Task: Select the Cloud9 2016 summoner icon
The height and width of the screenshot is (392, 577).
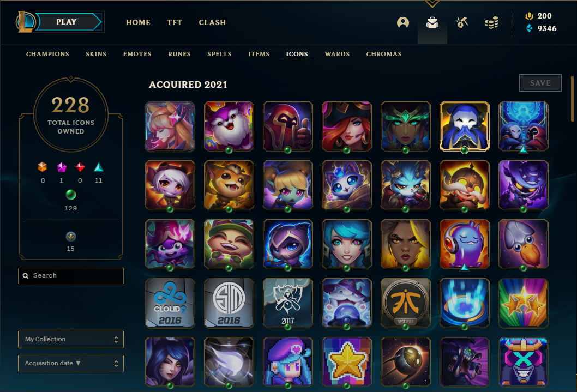Action: point(170,303)
